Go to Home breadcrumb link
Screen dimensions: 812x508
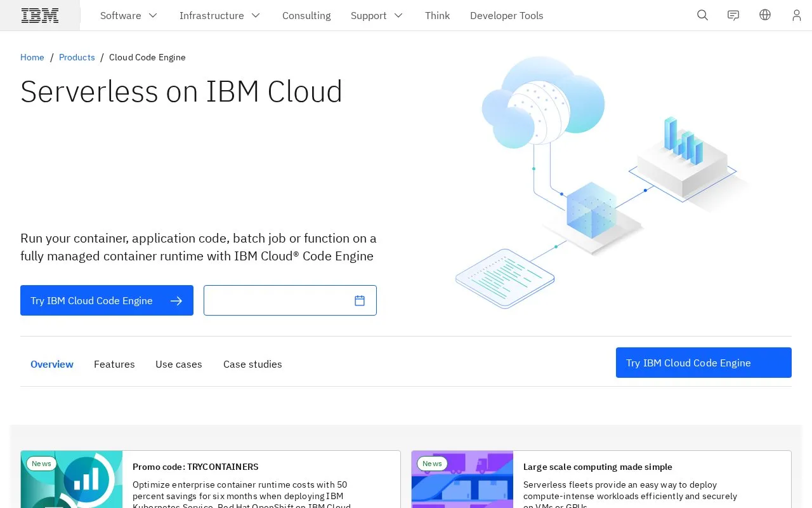[32, 57]
